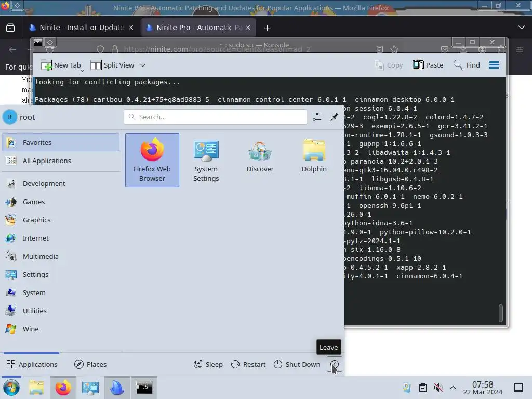Open the Internet category
Screen dimensions: 532x399
61,238
